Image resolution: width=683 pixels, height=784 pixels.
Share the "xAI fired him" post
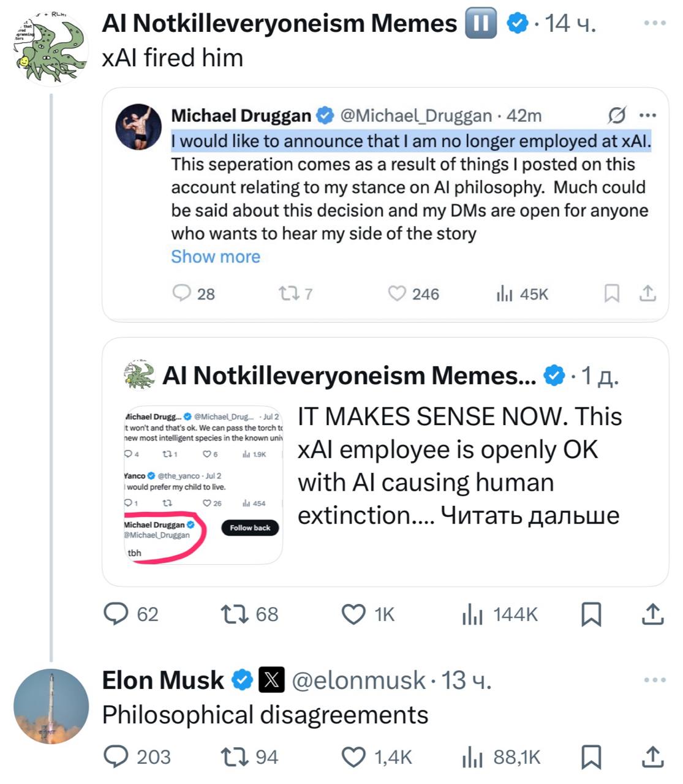pyautogui.click(x=652, y=614)
